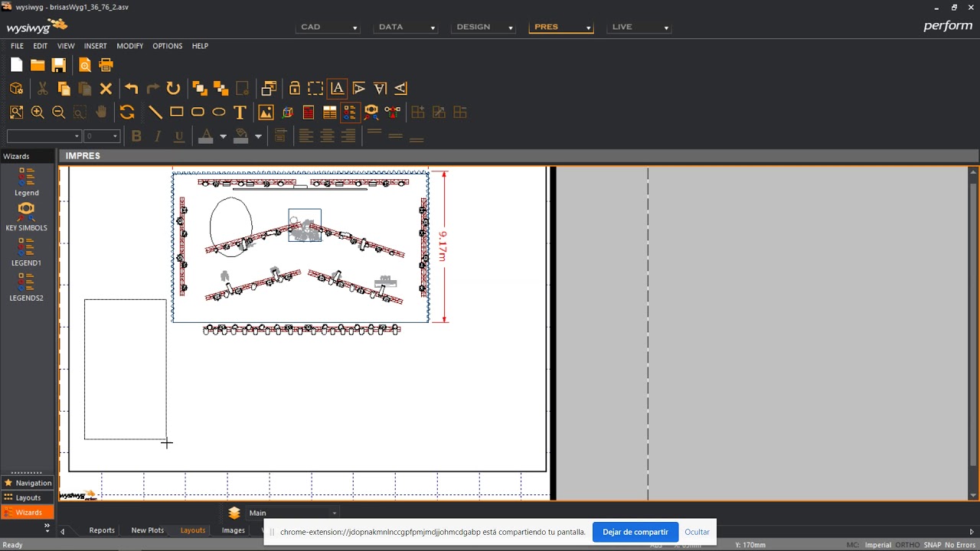Switch to the New Plots tab

point(147,530)
